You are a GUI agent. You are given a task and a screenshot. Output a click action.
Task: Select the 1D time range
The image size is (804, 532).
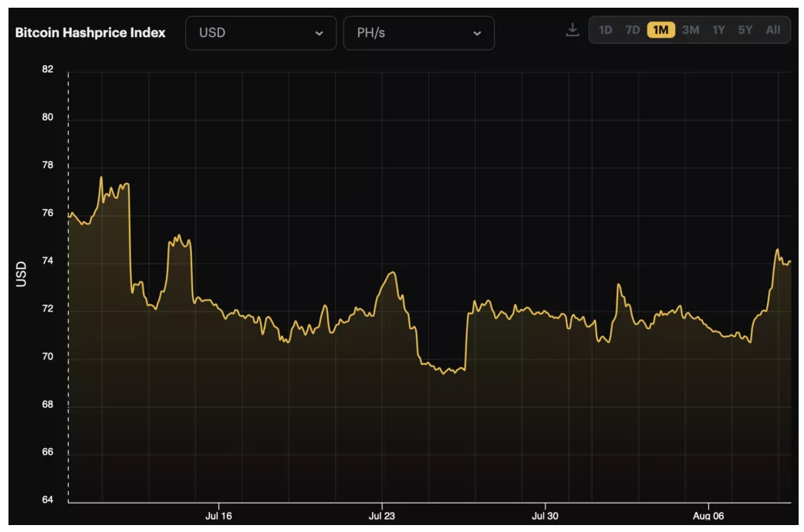tap(606, 30)
